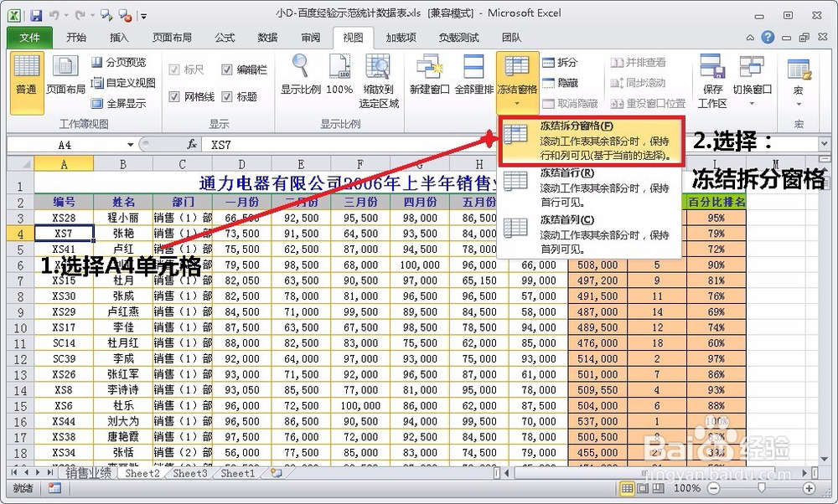Click in the formula bar showing XS7
This screenshot has width=838, height=504.
tap(510, 144)
